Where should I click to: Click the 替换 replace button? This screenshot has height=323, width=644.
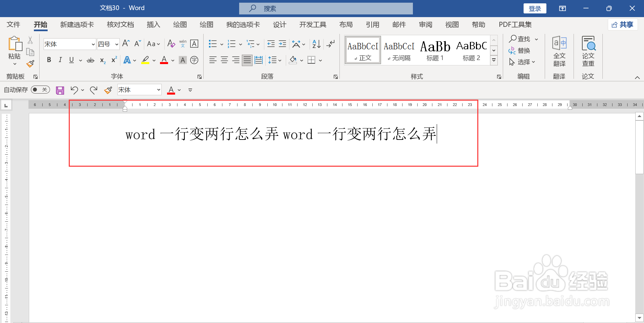click(519, 51)
